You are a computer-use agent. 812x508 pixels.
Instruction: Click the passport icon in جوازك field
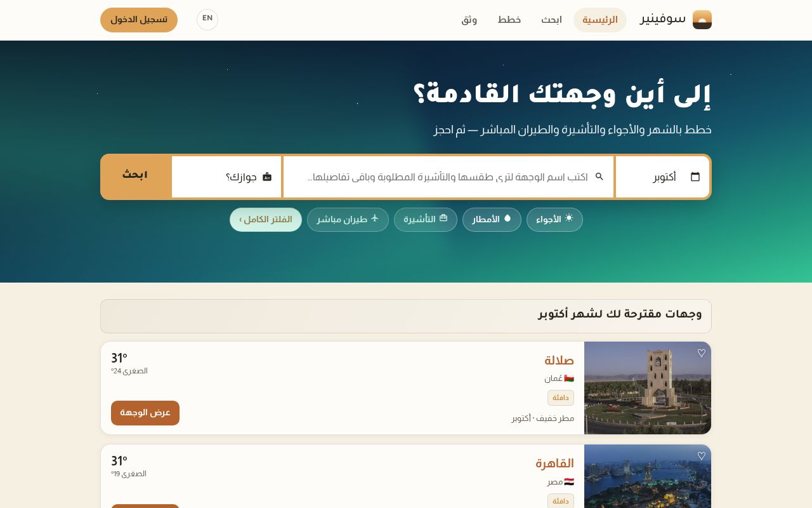pos(267,177)
